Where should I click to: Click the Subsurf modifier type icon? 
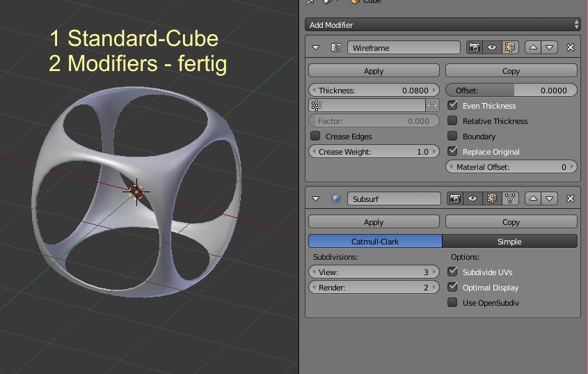(336, 198)
